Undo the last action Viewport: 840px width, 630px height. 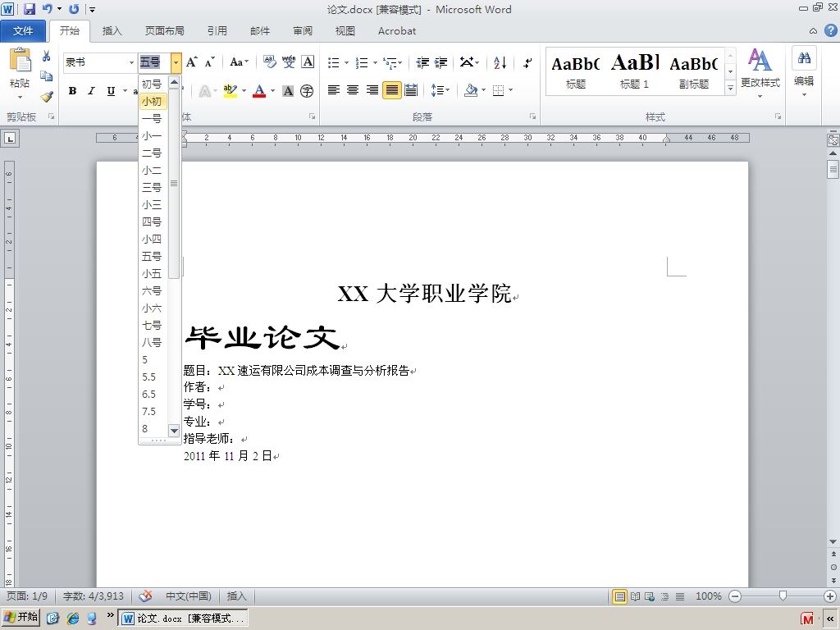click(x=48, y=9)
